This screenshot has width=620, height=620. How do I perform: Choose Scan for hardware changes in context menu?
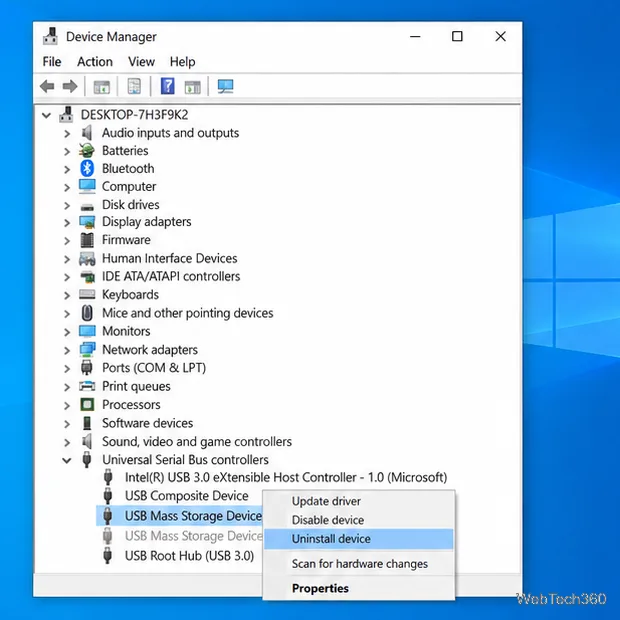pyautogui.click(x=359, y=563)
